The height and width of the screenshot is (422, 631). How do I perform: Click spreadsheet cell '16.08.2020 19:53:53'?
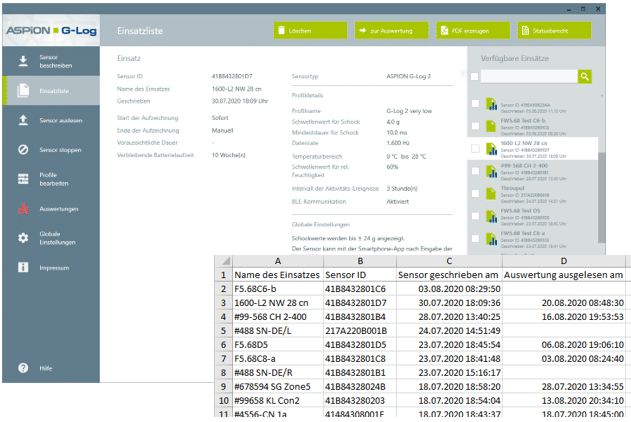(564, 317)
